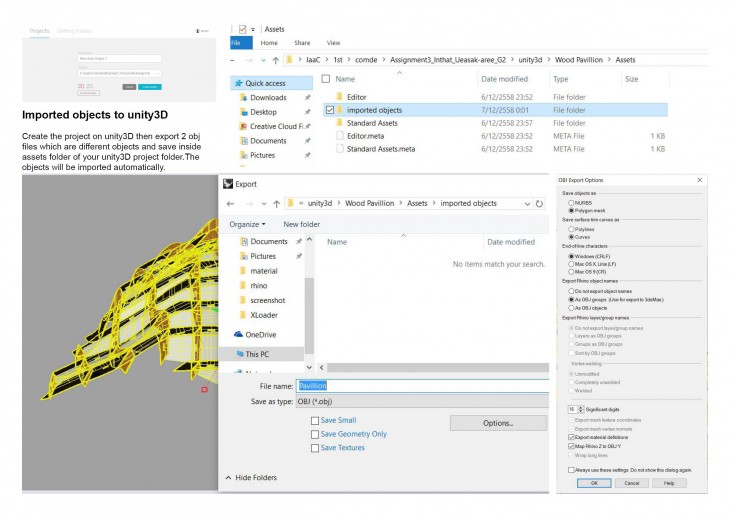The image size is (730, 516).
Task: Open the Organize dropdown menu
Action: click(248, 224)
